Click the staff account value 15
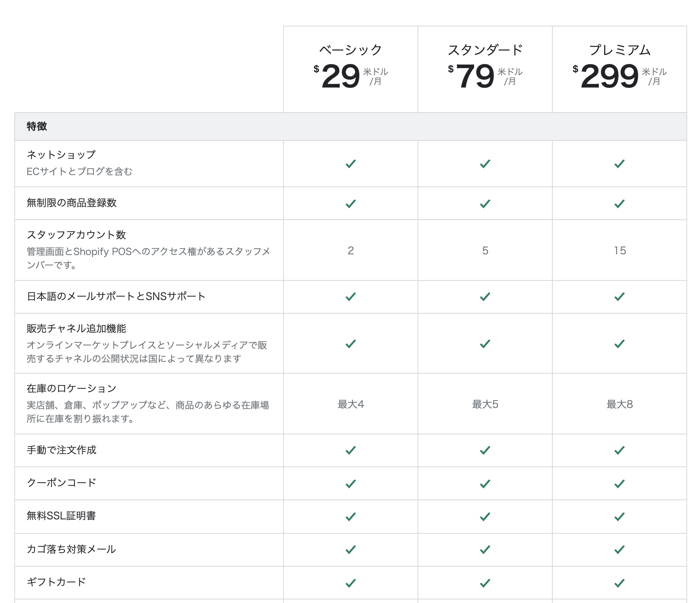Screen dimensions: 700x603 pos(620,250)
